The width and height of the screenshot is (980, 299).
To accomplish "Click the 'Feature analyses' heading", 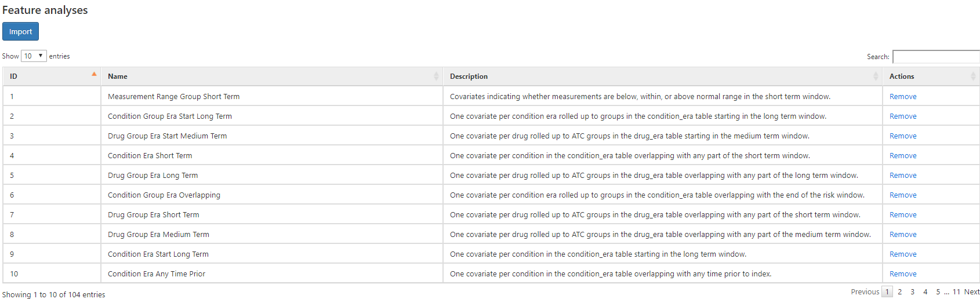I will pyautogui.click(x=45, y=10).
